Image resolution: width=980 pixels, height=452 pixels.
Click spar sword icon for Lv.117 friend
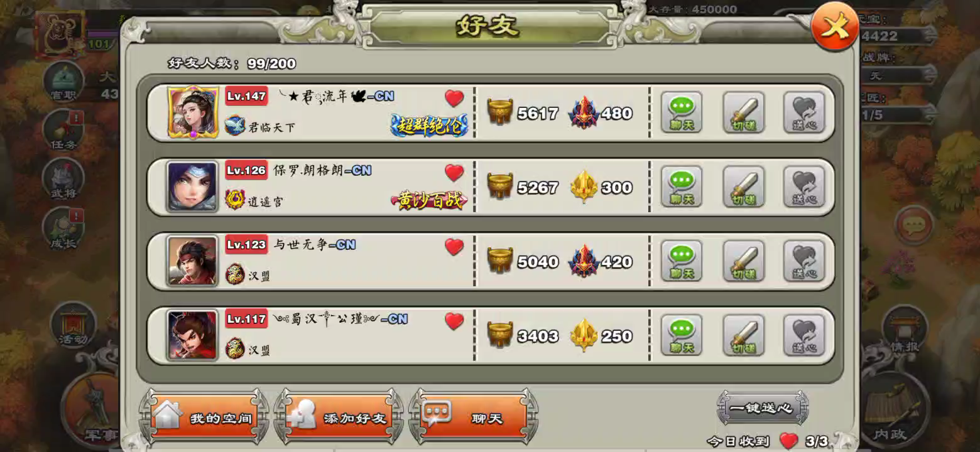tap(743, 335)
